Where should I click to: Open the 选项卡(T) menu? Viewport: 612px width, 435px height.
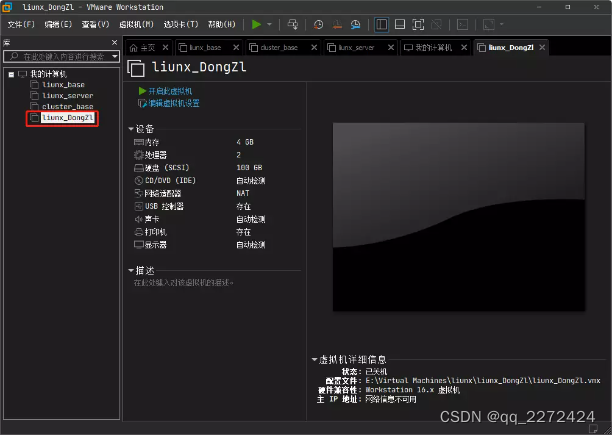tap(181, 25)
